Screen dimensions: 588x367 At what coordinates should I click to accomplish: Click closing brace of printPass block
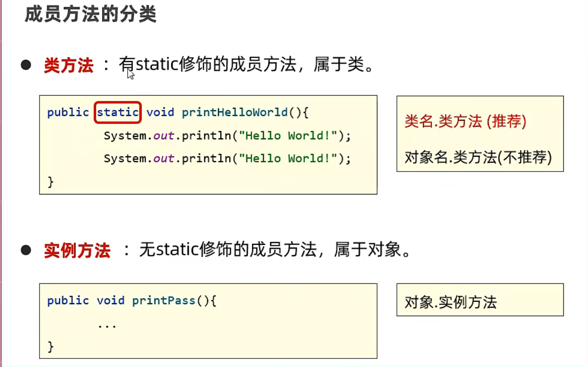pyautogui.click(x=51, y=347)
